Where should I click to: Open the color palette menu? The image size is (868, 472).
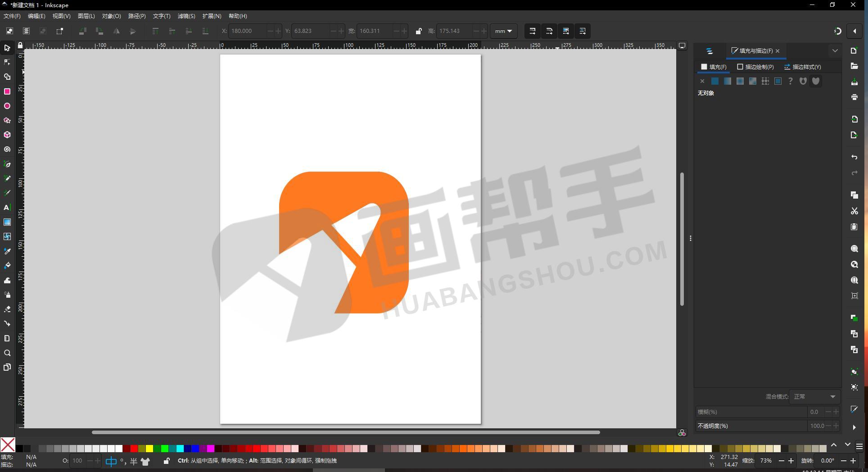859,446
